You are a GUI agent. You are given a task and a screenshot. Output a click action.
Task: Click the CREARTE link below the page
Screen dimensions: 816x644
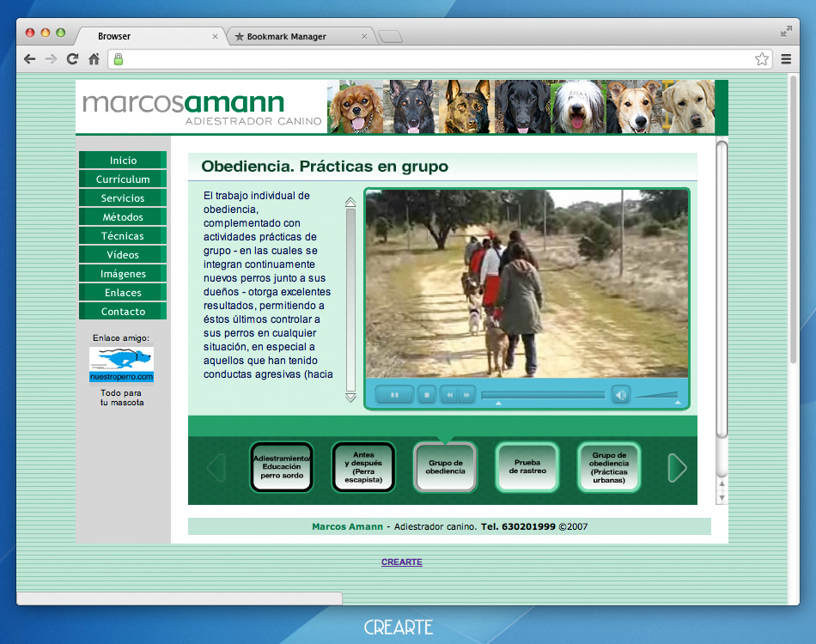tap(402, 562)
